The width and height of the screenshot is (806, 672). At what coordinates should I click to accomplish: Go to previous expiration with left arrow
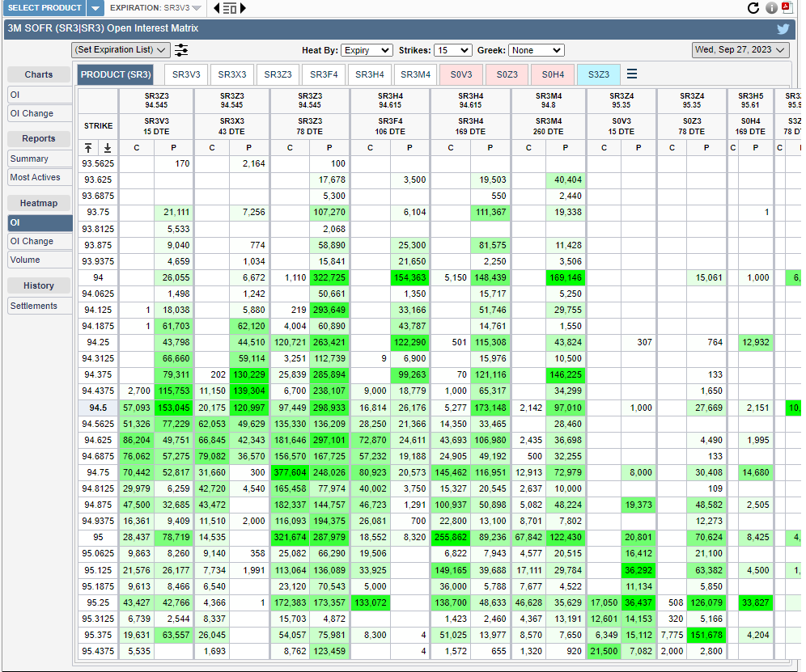(217, 8)
